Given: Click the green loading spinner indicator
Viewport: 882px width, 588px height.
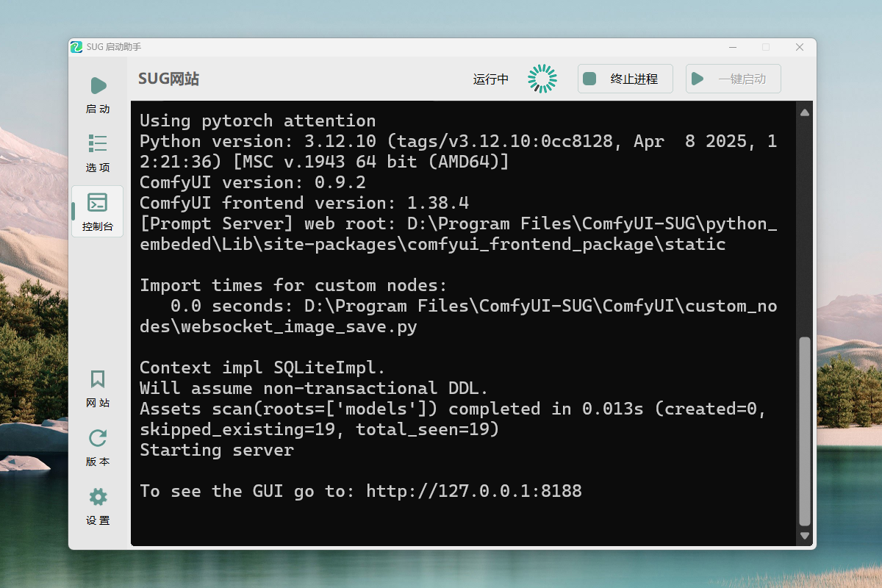Looking at the screenshot, I should pyautogui.click(x=542, y=79).
